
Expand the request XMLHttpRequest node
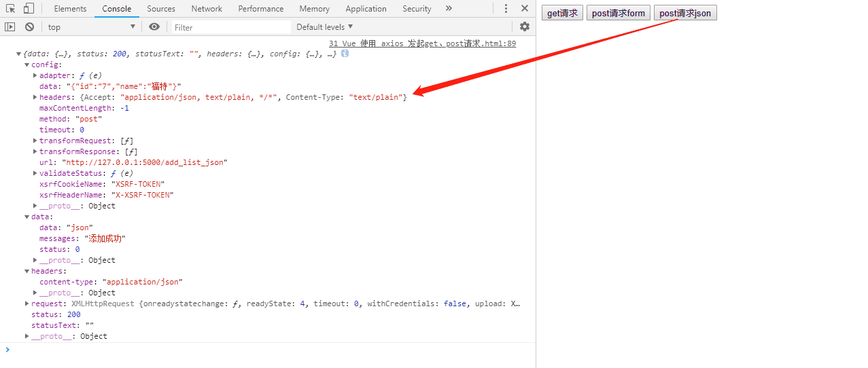[x=27, y=303]
